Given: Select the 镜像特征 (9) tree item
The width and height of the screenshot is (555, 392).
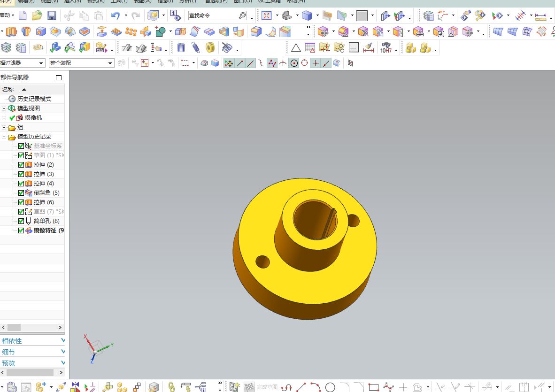Looking at the screenshot, I should 49,231.
